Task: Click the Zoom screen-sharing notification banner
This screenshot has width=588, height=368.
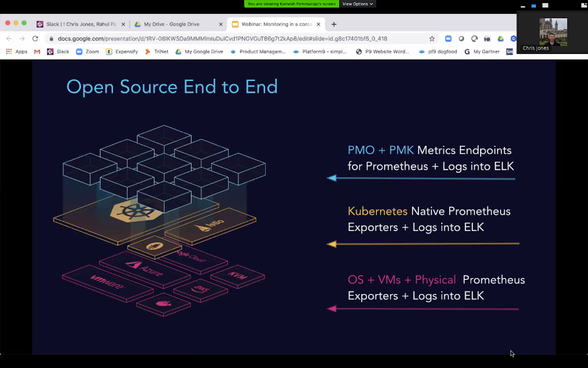Action: pyautogui.click(x=291, y=4)
